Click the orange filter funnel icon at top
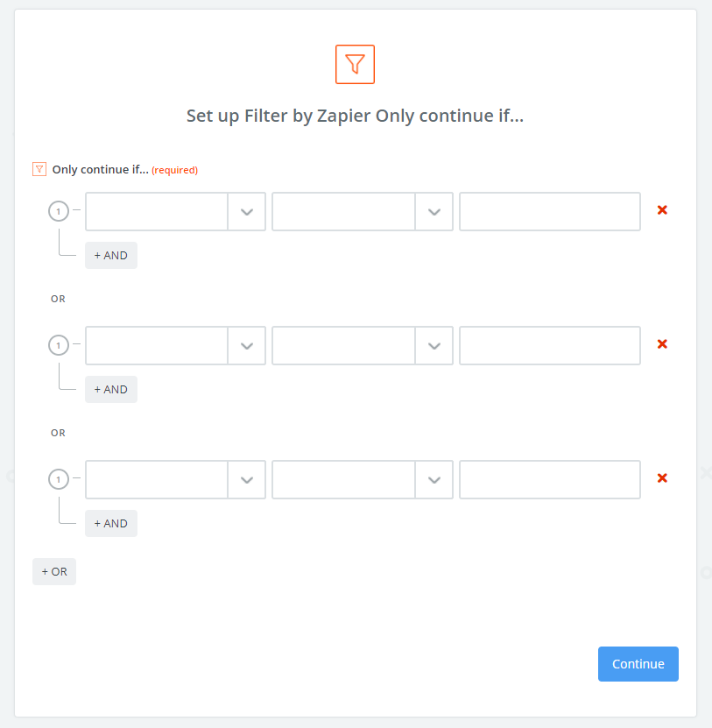Screen dimensions: 712x728 coord(355,65)
